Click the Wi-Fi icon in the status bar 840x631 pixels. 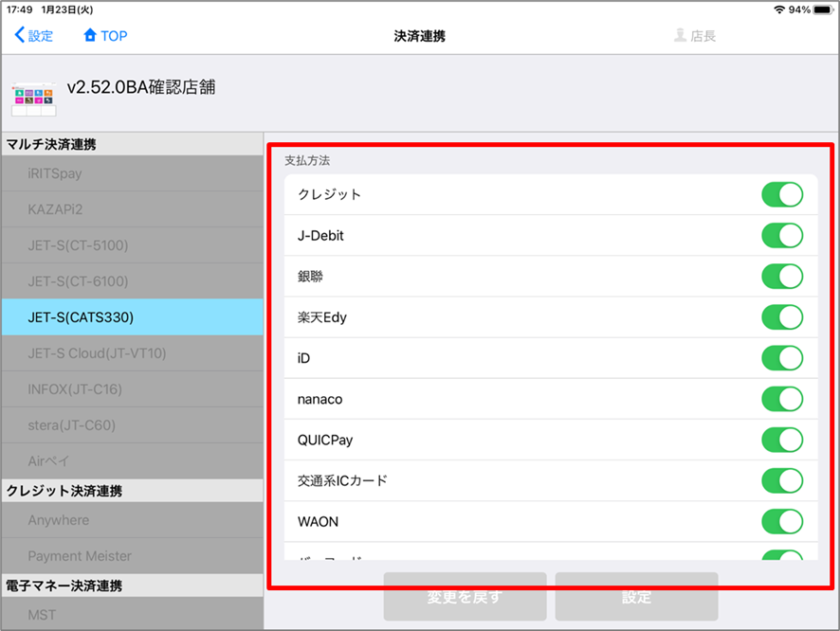(x=781, y=9)
